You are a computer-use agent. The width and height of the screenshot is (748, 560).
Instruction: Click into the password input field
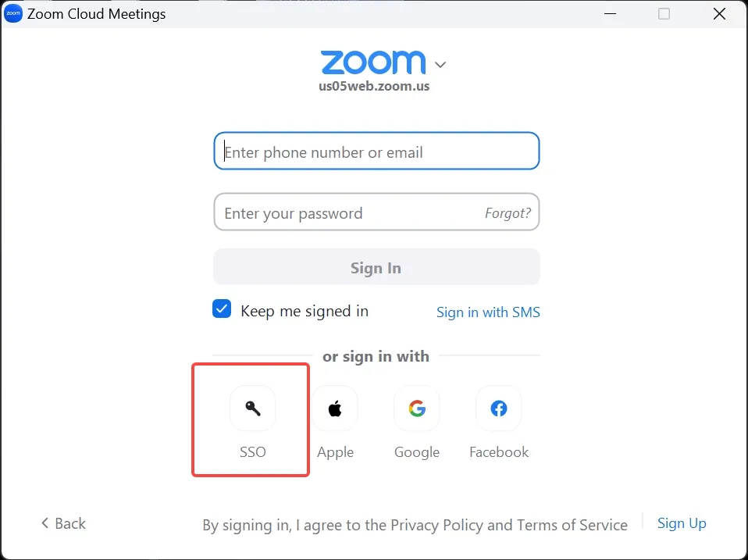click(x=347, y=213)
